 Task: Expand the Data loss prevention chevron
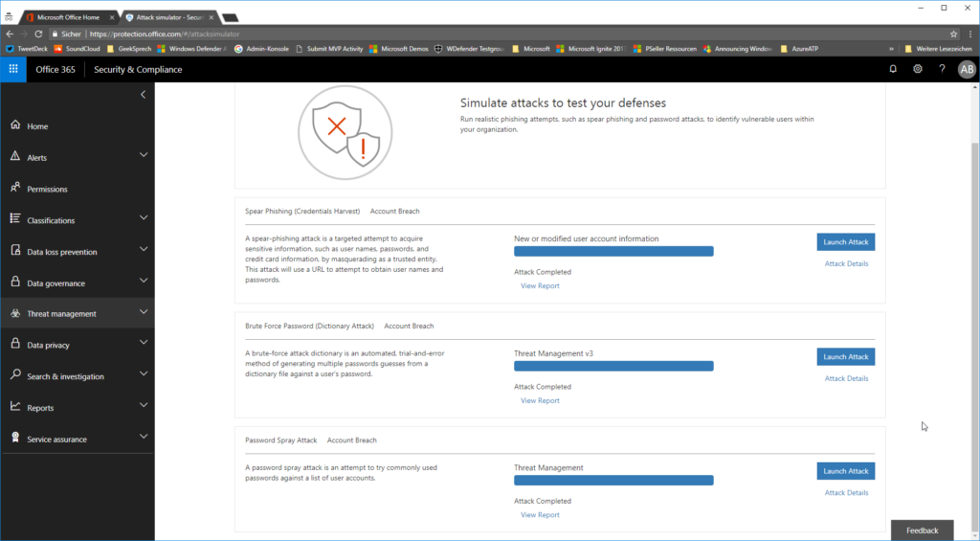(144, 249)
